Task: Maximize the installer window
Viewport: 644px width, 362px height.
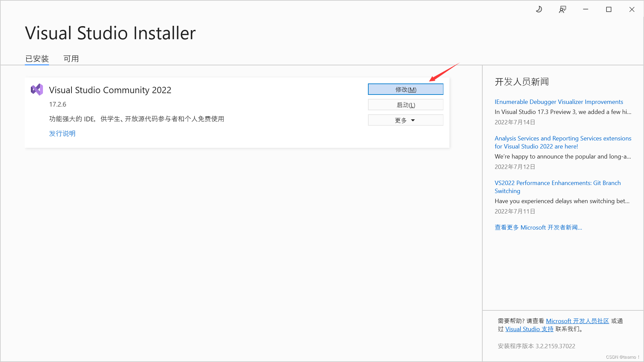Action: point(609,9)
